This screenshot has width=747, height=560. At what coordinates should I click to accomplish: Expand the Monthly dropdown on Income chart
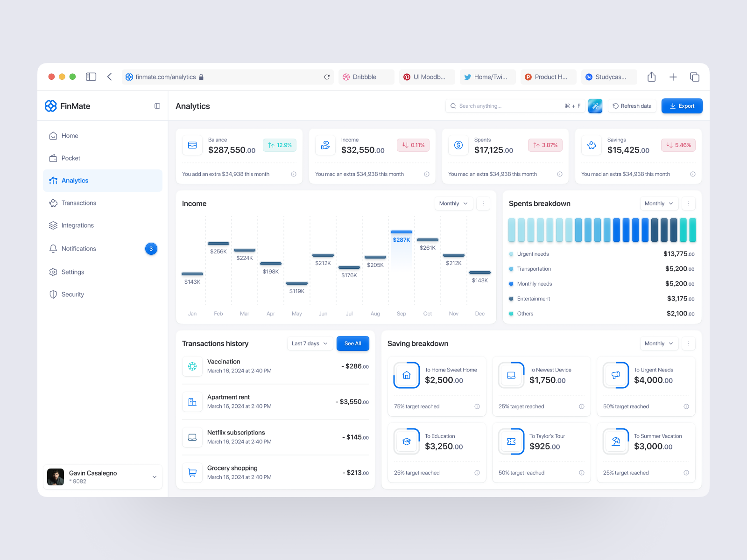pyautogui.click(x=453, y=203)
